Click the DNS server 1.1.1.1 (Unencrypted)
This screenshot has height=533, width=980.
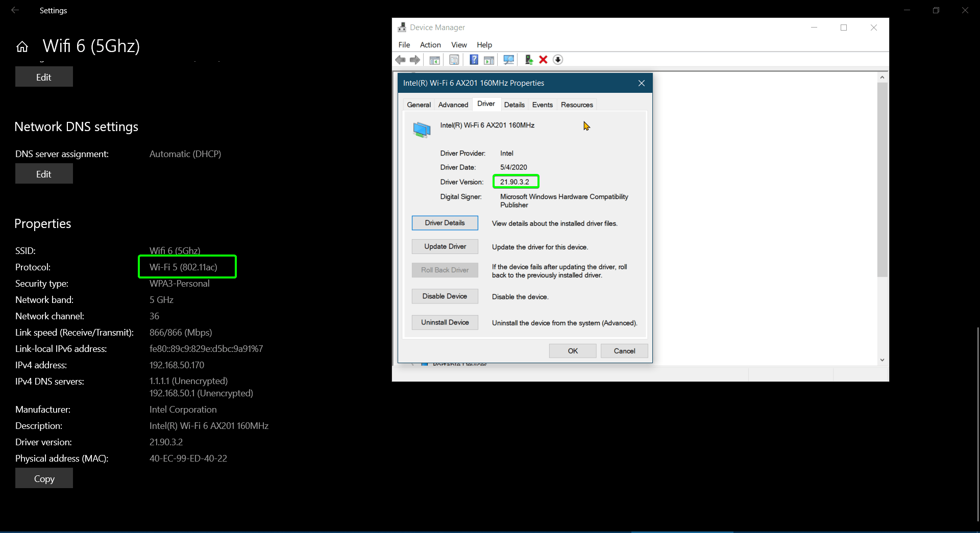[189, 381]
